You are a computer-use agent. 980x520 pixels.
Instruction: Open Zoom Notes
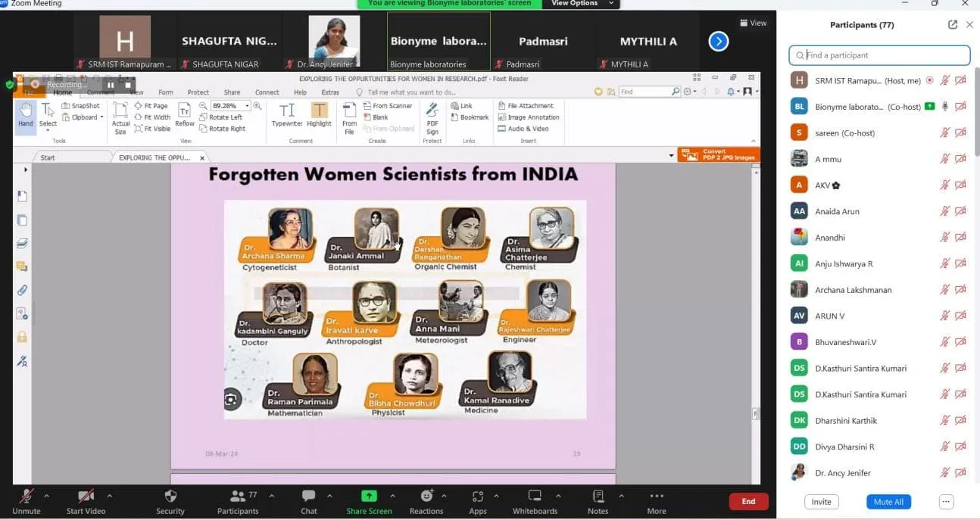[598, 501]
